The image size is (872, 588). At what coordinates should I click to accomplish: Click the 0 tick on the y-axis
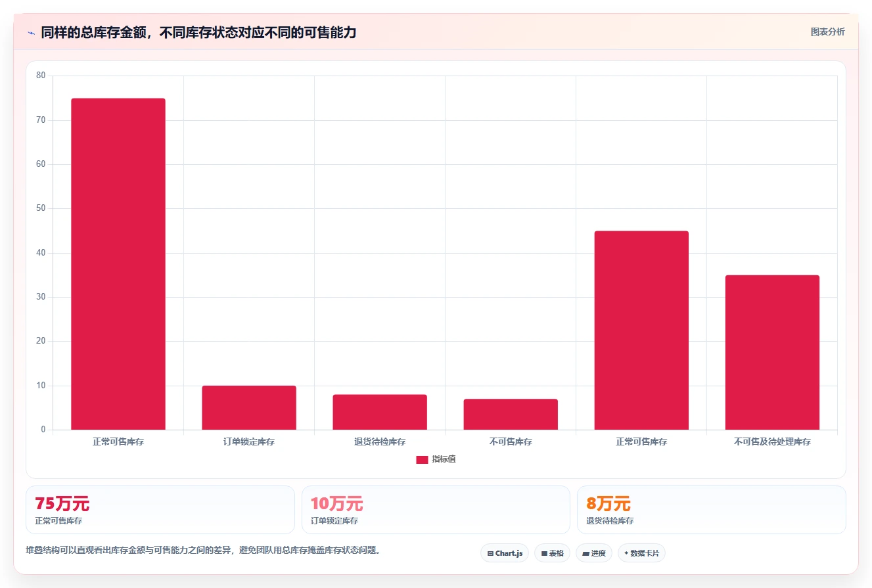43,430
